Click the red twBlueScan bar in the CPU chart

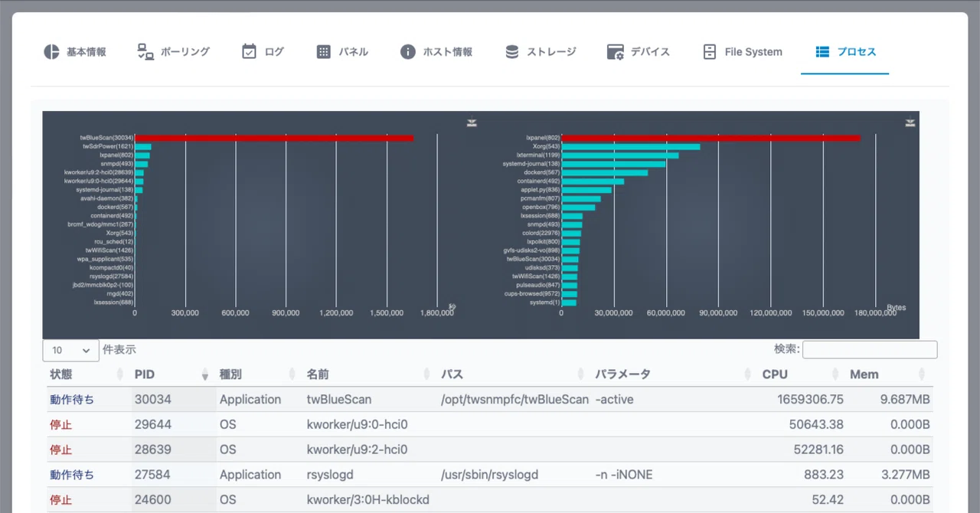coord(274,138)
